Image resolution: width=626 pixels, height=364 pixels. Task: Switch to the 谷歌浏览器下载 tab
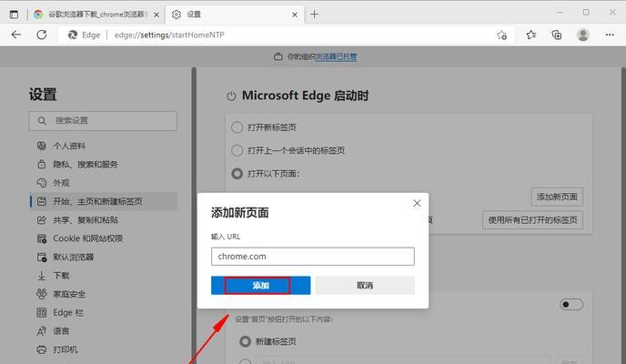96,15
